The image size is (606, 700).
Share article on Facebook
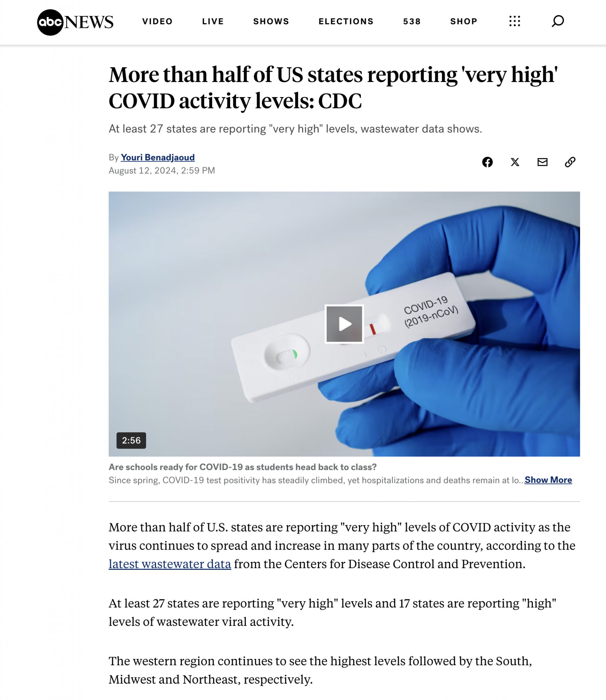point(487,162)
